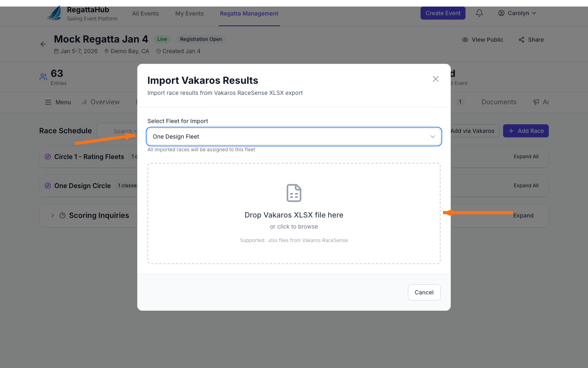Click the View Public eye icon

point(465,40)
